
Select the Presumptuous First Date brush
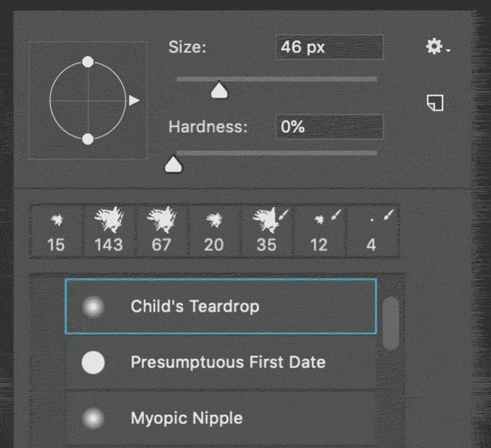221,362
